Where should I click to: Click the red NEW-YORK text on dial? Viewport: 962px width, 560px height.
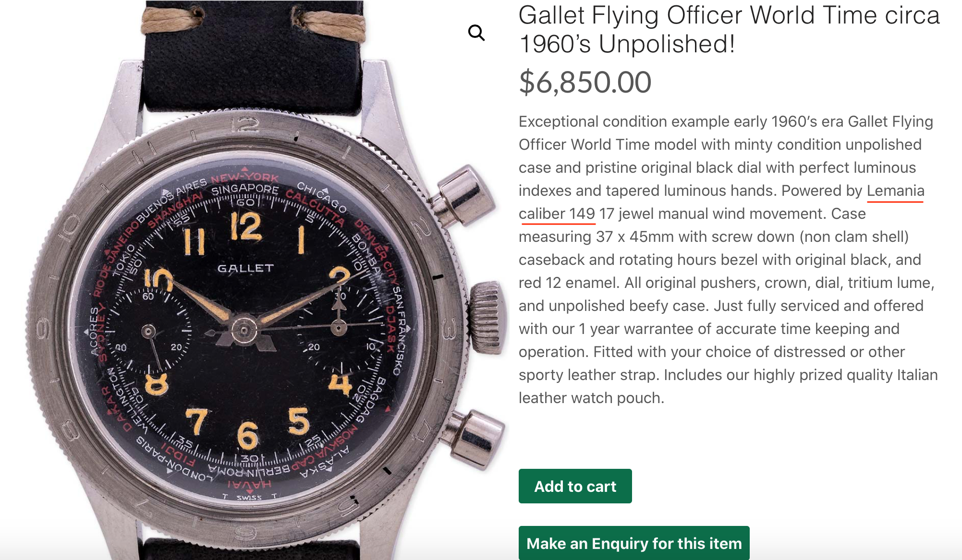coord(244,179)
